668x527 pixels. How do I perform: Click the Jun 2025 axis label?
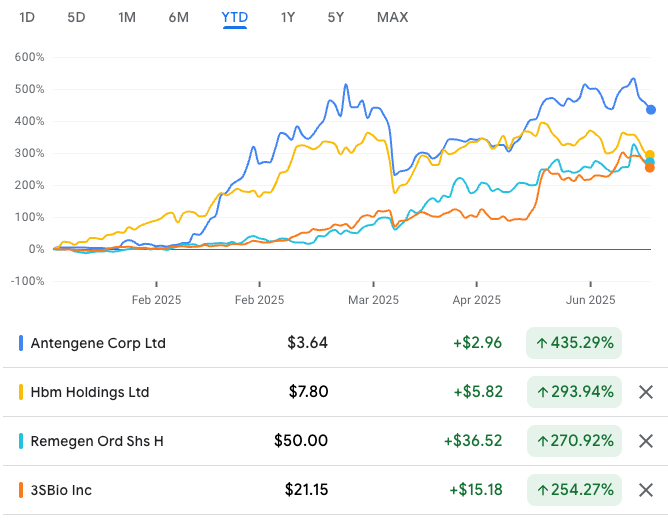tap(590, 300)
